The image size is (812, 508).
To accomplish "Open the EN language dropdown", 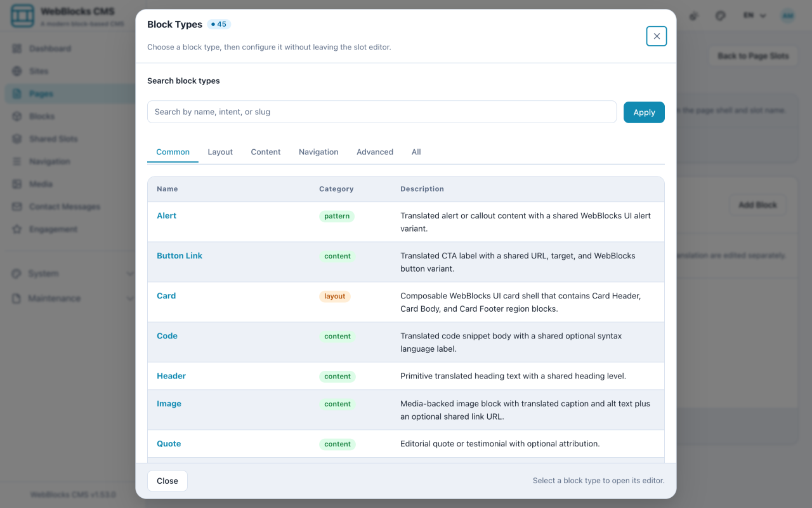I will [755, 16].
